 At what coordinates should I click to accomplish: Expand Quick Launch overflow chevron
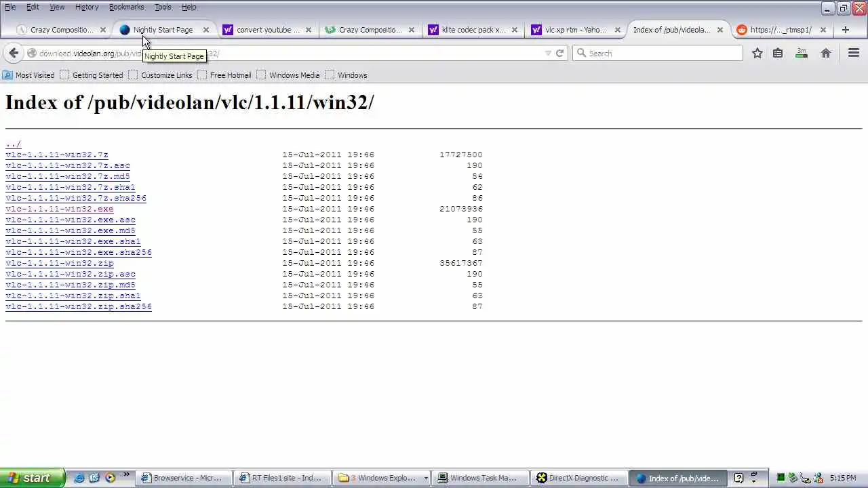pyautogui.click(x=126, y=475)
